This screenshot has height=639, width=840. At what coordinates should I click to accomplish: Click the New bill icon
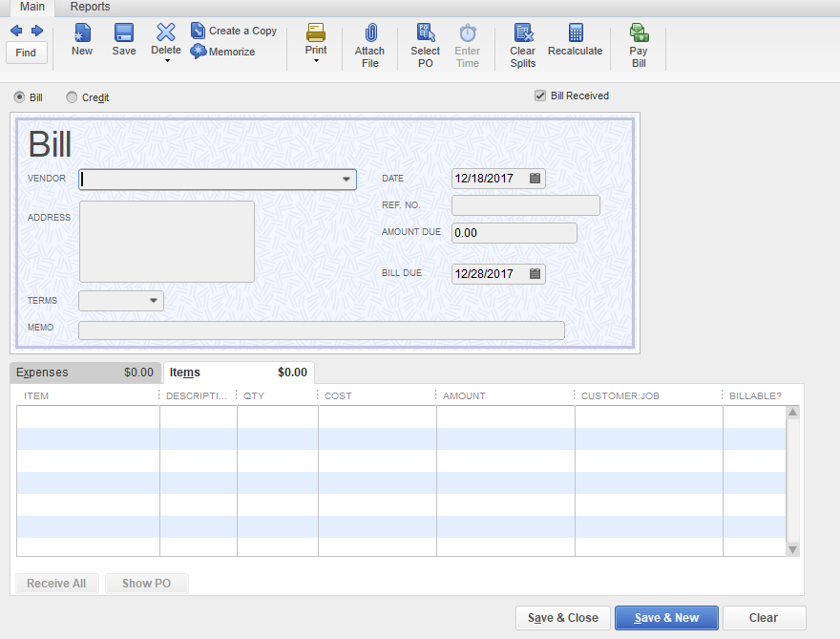coord(82,32)
